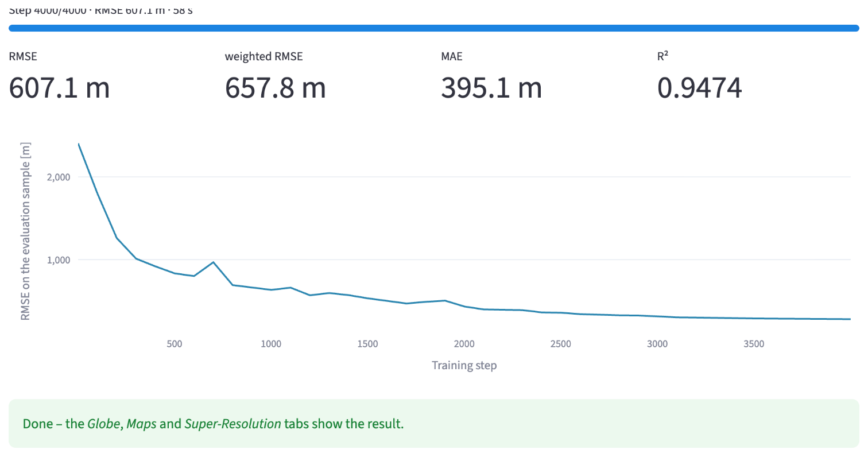The image size is (868, 453).
Task: Click the 0.9474 R² value
Action: point(700,88)
